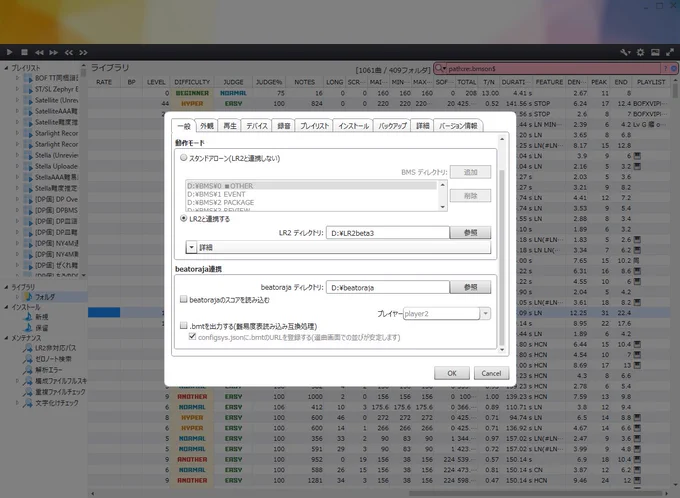
Task: Expand the フォルダ tree node
Action: [17, 297]
